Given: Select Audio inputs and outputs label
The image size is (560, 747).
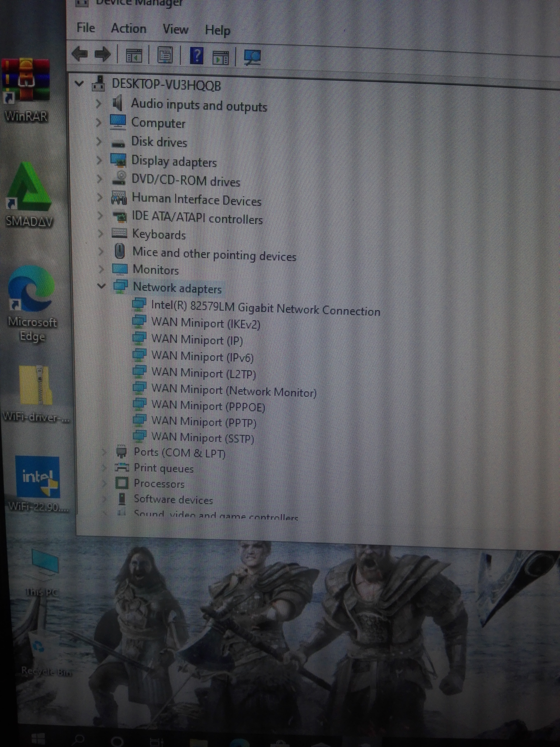Looking at the screenshot, I should 199,105.
